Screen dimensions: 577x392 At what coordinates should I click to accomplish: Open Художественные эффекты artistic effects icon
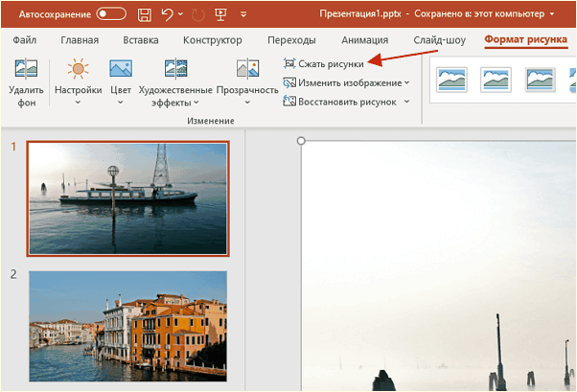175,68
